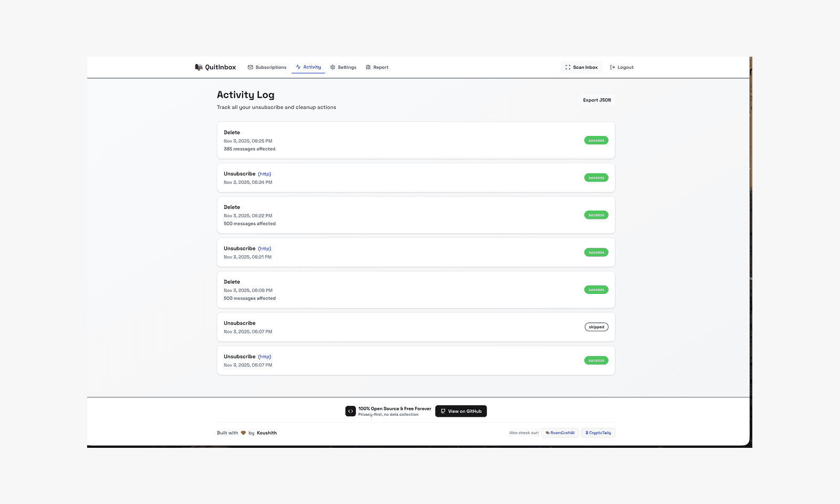Viewport: 840px width, 504px height.
Task: Click the gear icon next to Settings
Action: [333, 67]
